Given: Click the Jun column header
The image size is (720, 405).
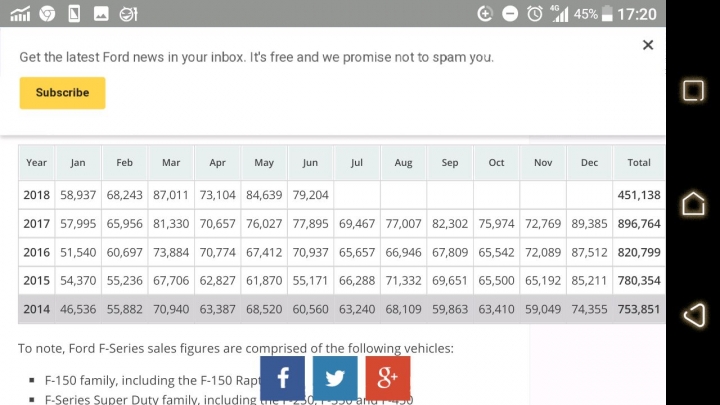Looking at the screenshot, I should [x=310, y=163].
